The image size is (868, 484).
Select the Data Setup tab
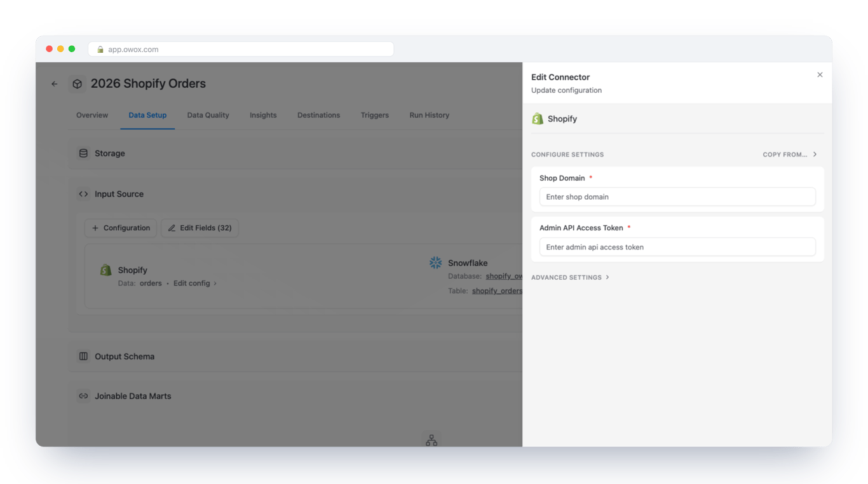coord(147,115)
